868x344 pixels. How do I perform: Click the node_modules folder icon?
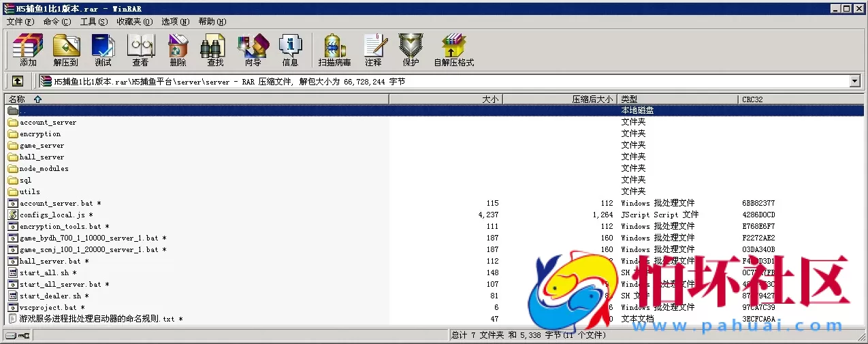13,168
